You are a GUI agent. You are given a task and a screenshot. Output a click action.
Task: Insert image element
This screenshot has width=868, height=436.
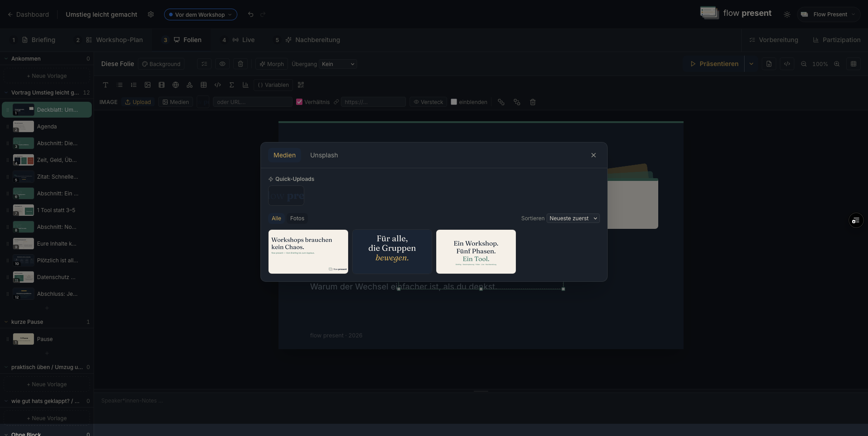click(147, 85)
